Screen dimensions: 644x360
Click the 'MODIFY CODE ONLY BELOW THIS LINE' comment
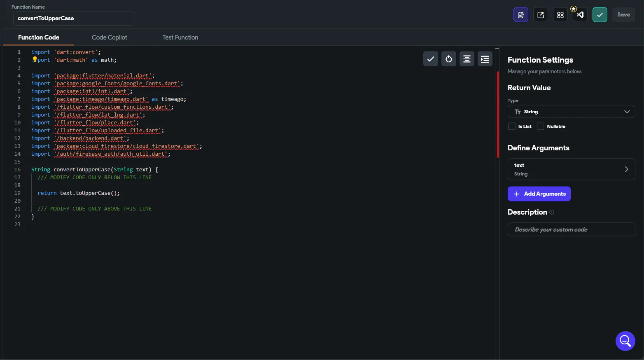pyautogui.click(x=95, y=177)
